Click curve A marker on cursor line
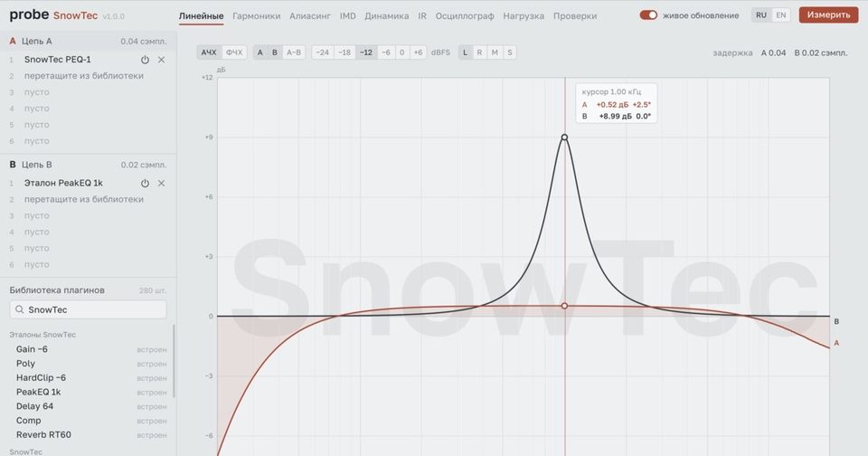The width and height of the screenshot is (868, 456). pos(564,306)
